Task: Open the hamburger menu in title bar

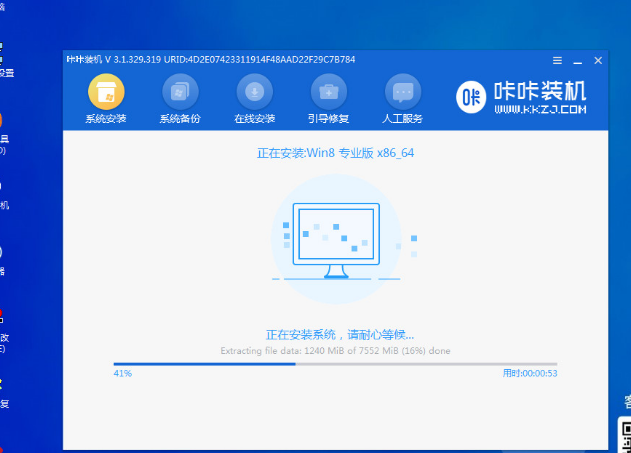Action: pyautogui.click(x=557, y=60)
